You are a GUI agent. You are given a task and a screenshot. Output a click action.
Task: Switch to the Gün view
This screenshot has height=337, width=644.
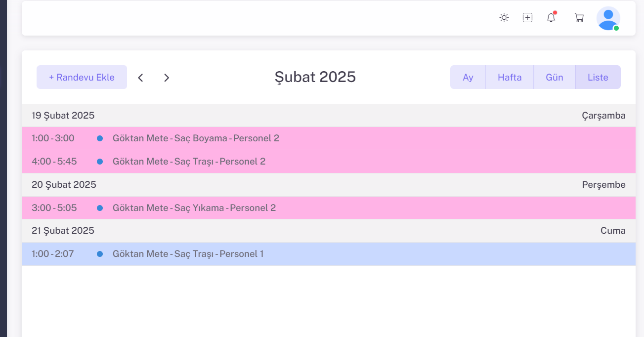point(555,78)
